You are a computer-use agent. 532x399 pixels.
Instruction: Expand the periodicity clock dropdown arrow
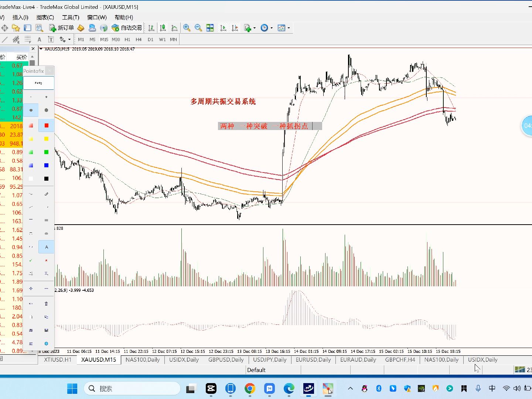point(272,28)
